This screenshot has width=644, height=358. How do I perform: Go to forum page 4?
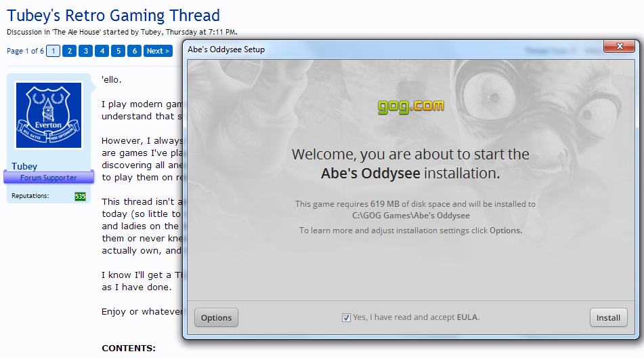click(x=102, y=51)
